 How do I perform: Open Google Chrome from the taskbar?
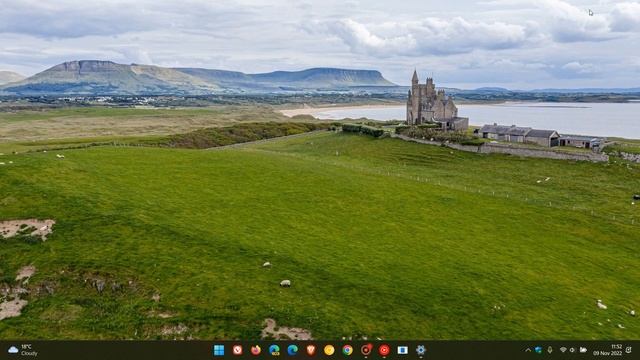click(347, 350)
